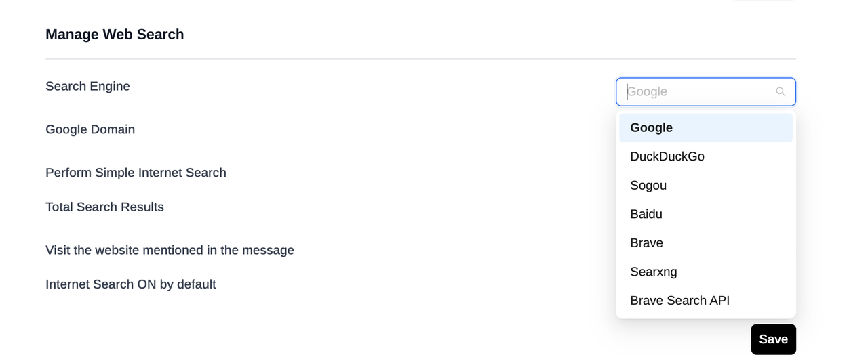Click Internet Search ON by default label
This screenshot has height=361, width=868.
tap(131, 284)
